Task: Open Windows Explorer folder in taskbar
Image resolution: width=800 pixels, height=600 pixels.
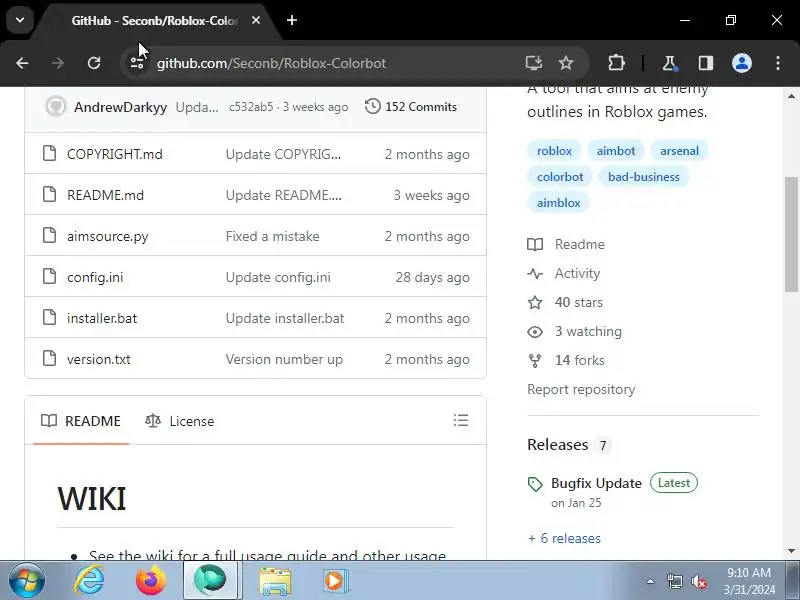Action: pos(275,580)
